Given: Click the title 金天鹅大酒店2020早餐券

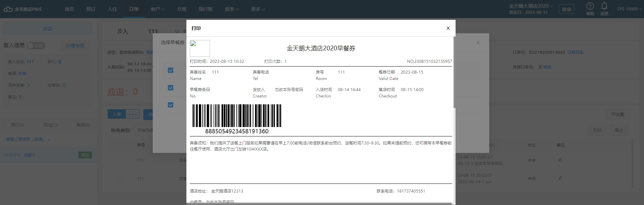Looking at the screenshot, I should pyautogui.click(x=321, y=48).
